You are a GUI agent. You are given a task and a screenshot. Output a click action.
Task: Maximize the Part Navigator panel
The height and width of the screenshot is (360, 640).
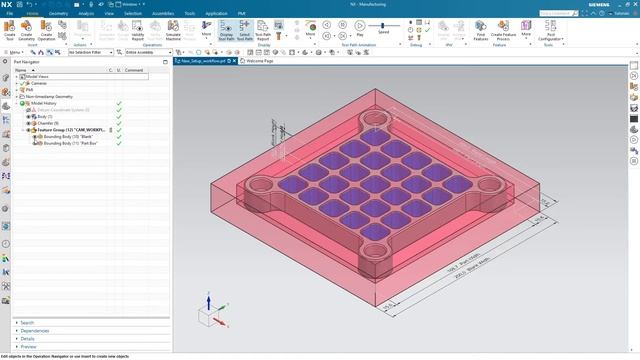165,62
